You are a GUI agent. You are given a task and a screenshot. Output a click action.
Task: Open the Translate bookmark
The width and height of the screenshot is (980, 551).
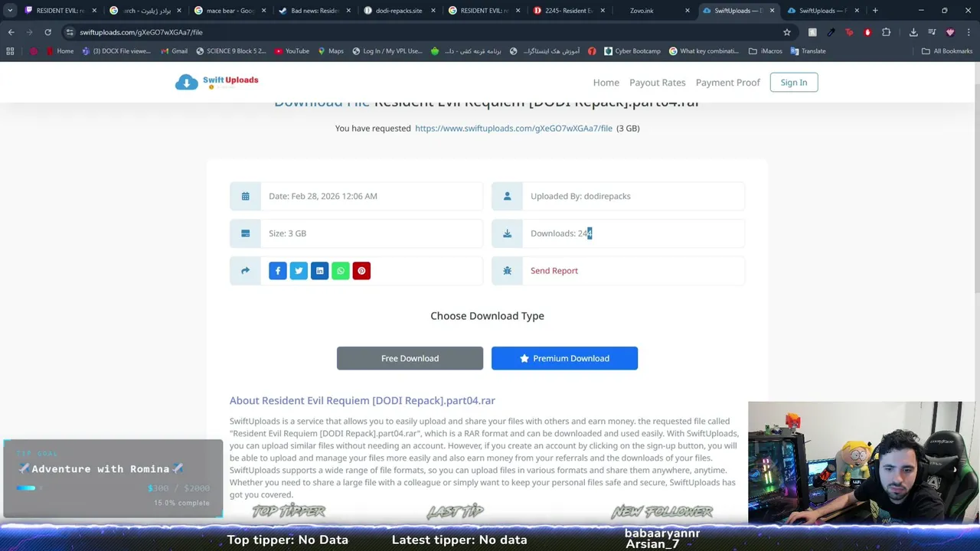(x=808, y=51)
